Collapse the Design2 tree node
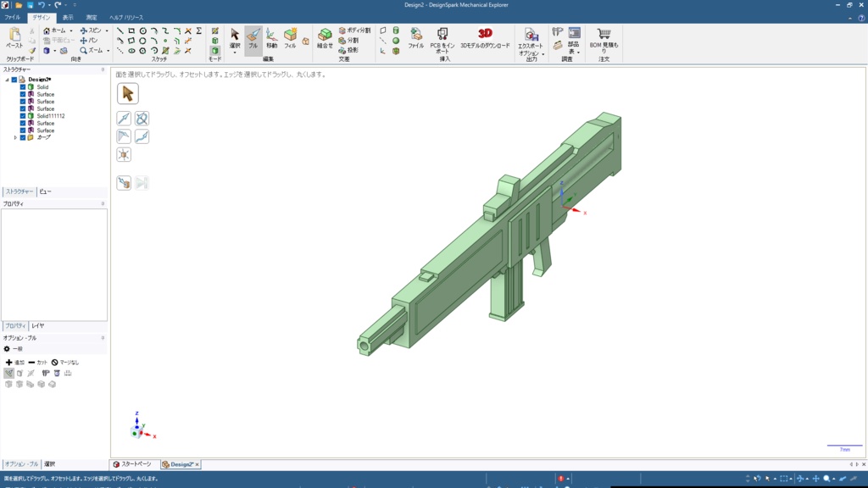This screenshot has width=868, height=488. tap(7, 80)
